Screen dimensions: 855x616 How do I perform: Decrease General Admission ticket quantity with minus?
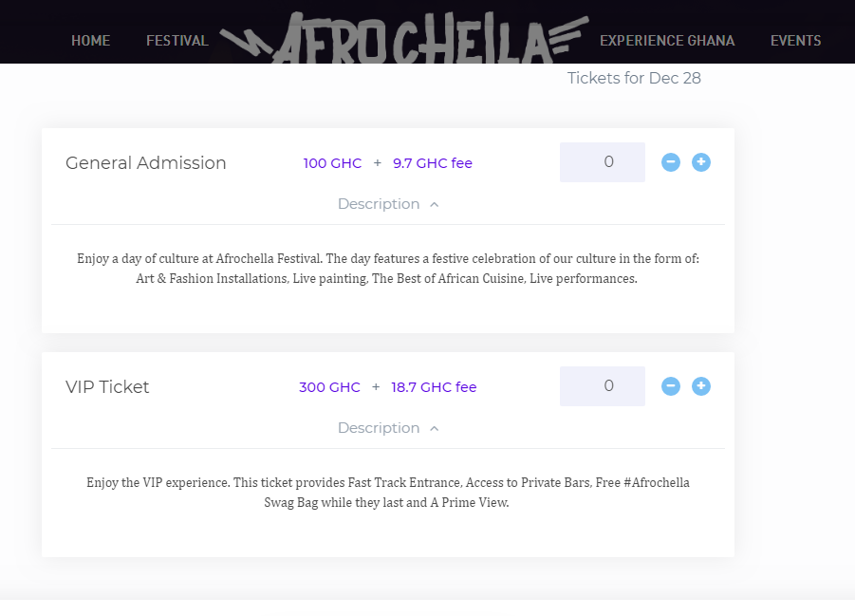point(671,162)
